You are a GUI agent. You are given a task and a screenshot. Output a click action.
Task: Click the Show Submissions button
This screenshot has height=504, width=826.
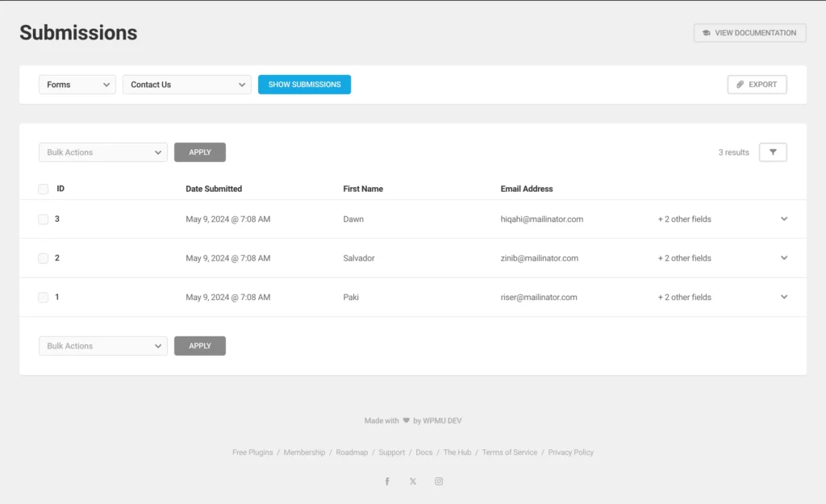tap(304, 84)
